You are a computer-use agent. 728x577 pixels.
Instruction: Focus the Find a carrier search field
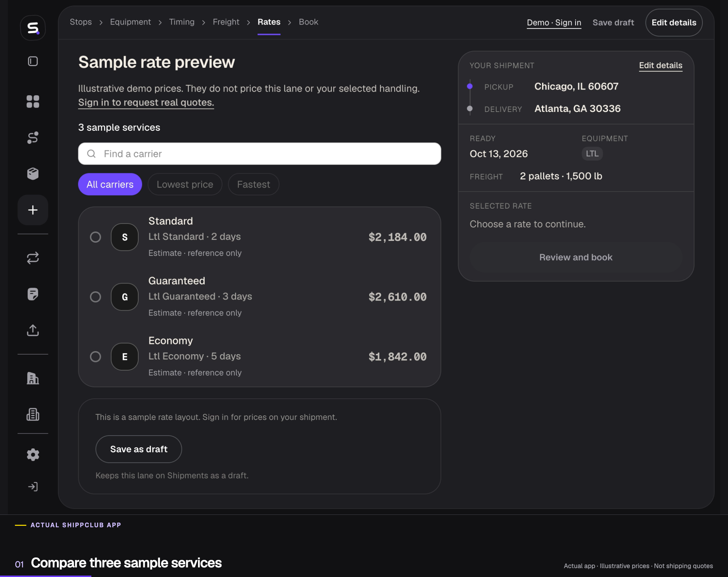(x=259, y=154)
